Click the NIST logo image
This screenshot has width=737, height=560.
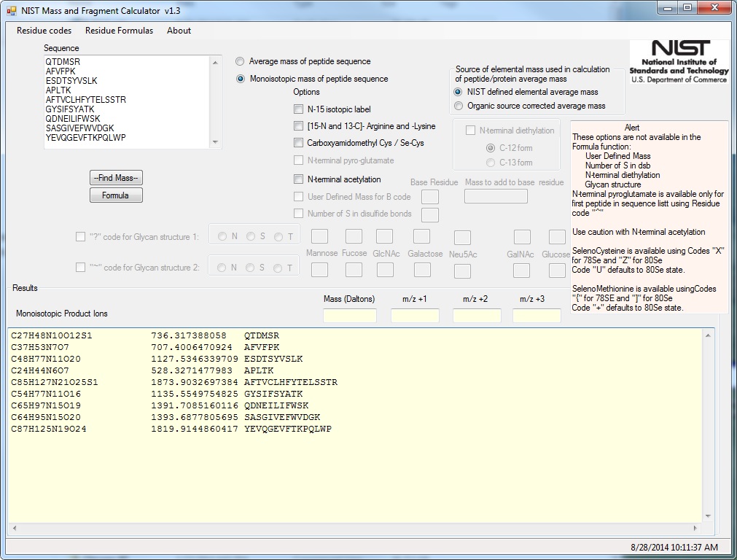click(679, 62)
